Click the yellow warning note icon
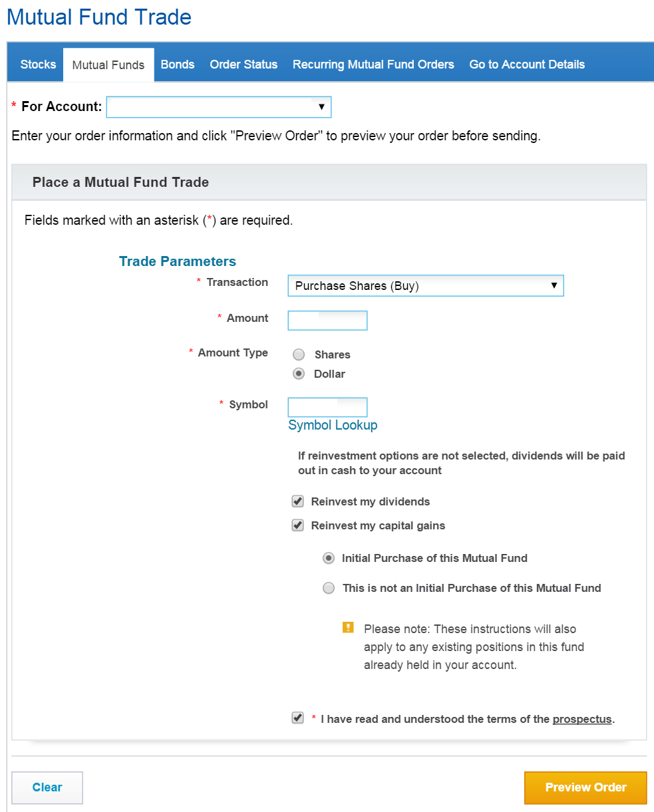The height and width of the screenshot is (812, 654). [348, 627]
